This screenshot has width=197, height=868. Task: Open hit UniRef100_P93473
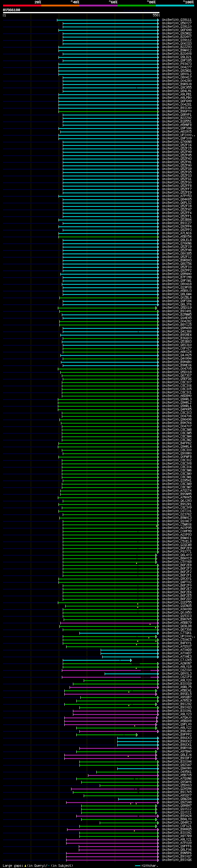(x=176, y=64)
